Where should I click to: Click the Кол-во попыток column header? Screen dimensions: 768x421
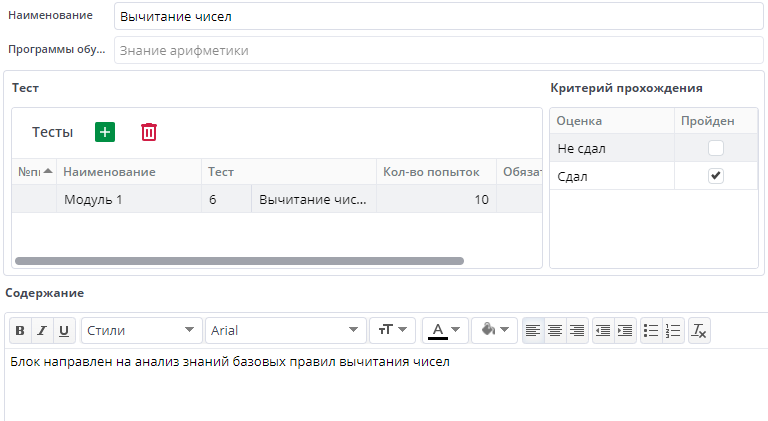[436, 172]
